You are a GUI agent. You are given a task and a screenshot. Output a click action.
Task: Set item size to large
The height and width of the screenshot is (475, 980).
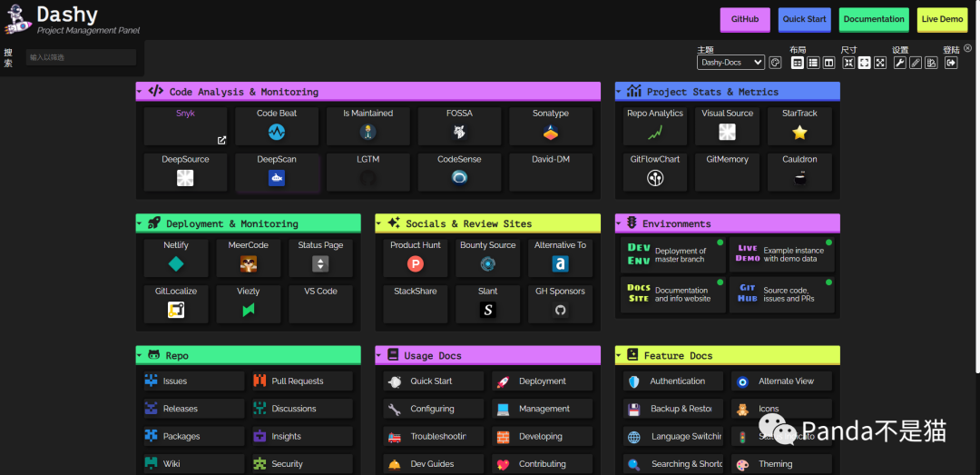880,63
